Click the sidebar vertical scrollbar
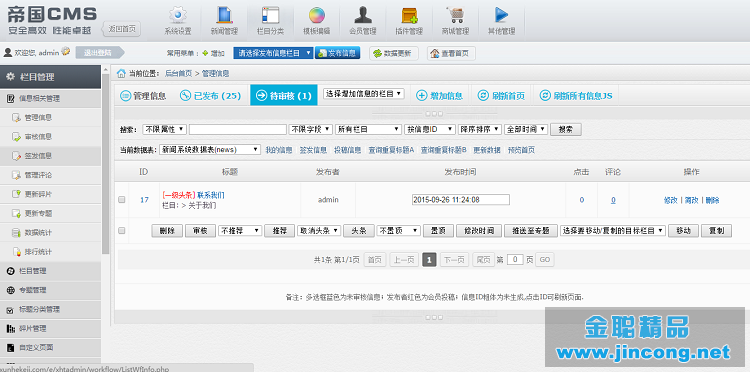 106,163
